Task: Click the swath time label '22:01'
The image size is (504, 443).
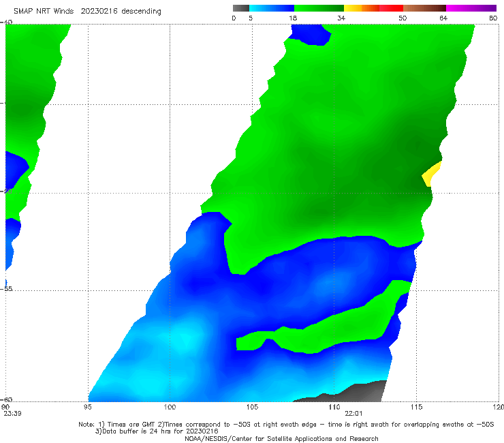Action: (x=353, y=414)
